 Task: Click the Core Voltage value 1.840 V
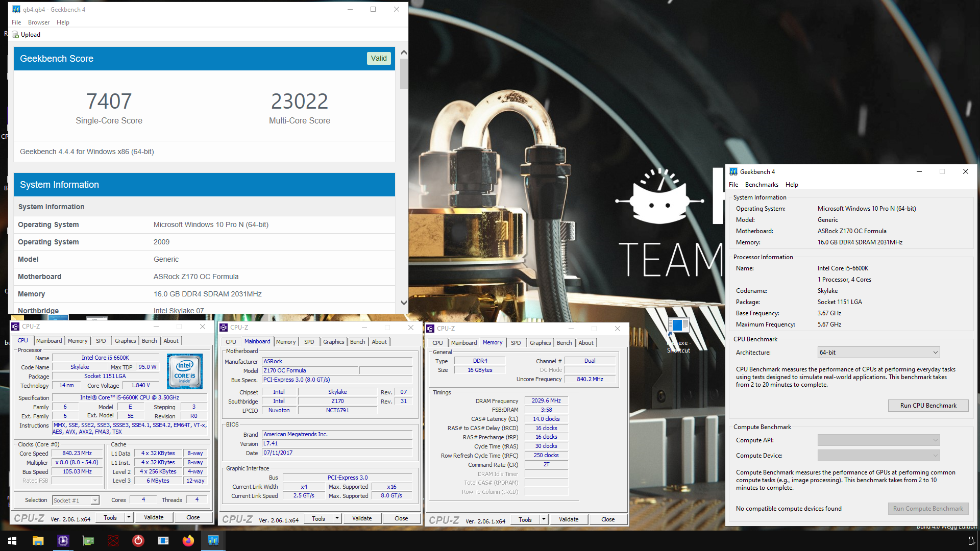[140, 385]
